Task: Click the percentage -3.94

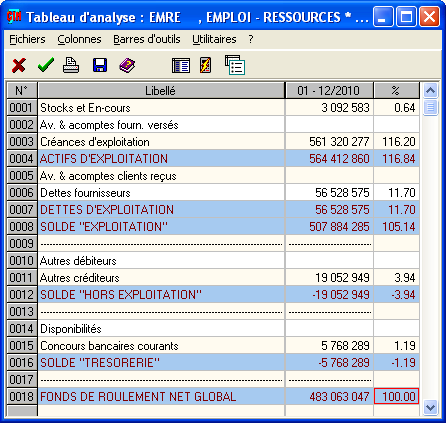Action: coord(403,295)
